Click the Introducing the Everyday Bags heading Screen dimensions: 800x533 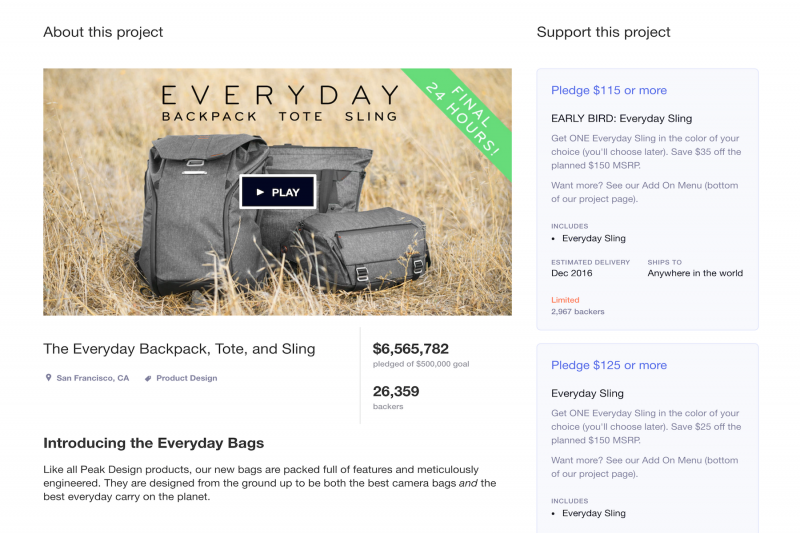(154, 443)
